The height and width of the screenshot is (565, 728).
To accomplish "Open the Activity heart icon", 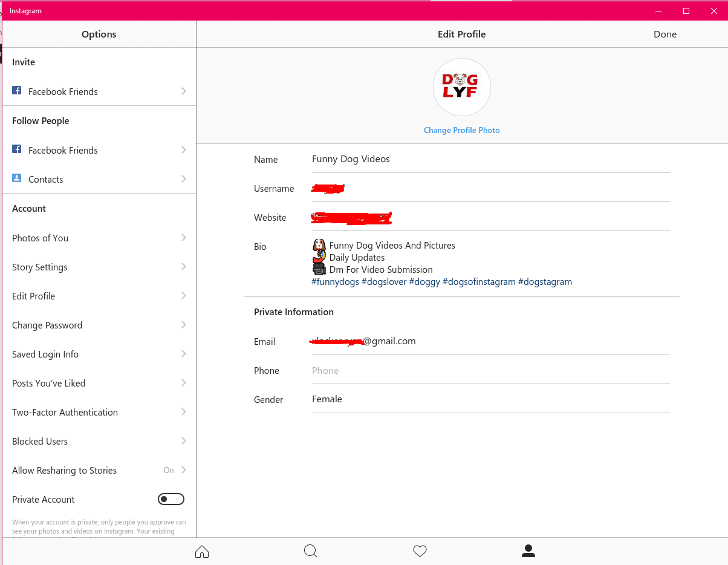I will [x=420, y=551].
